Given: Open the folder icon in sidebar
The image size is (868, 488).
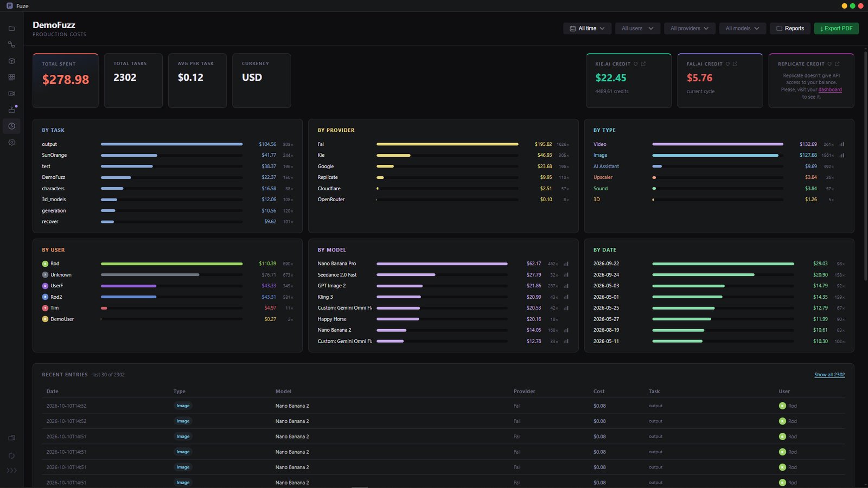Looking at the screenshot, I should (11, 28).
